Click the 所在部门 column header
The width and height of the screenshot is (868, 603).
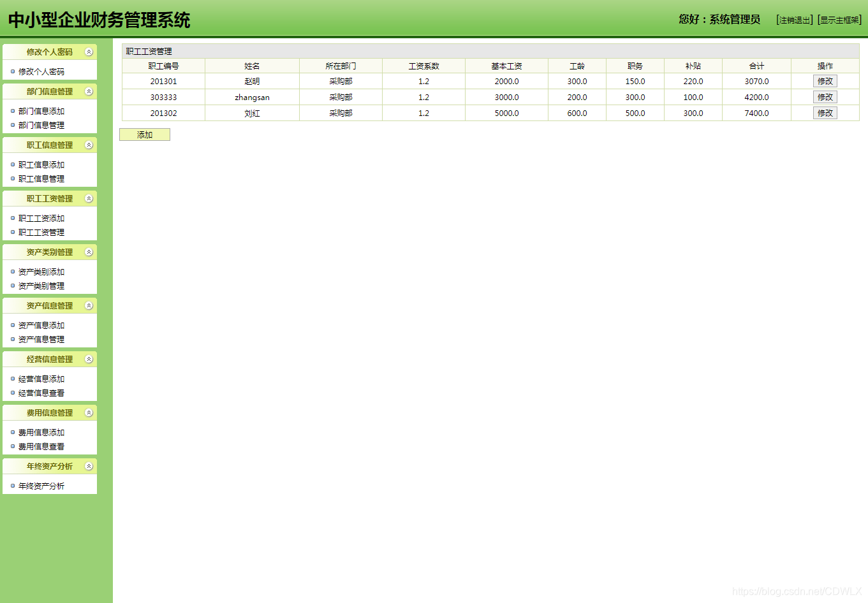(341, 66)
